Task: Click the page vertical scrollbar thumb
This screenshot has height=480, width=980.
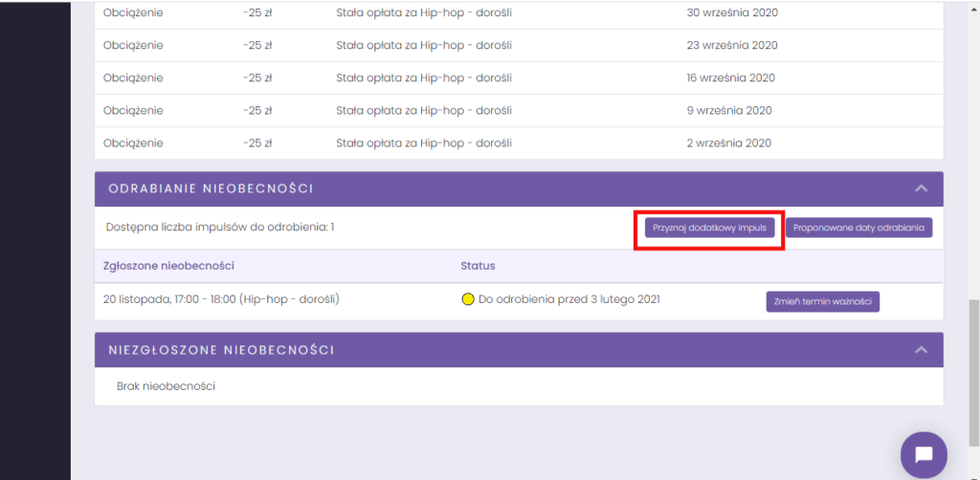Action: (973, 373)
